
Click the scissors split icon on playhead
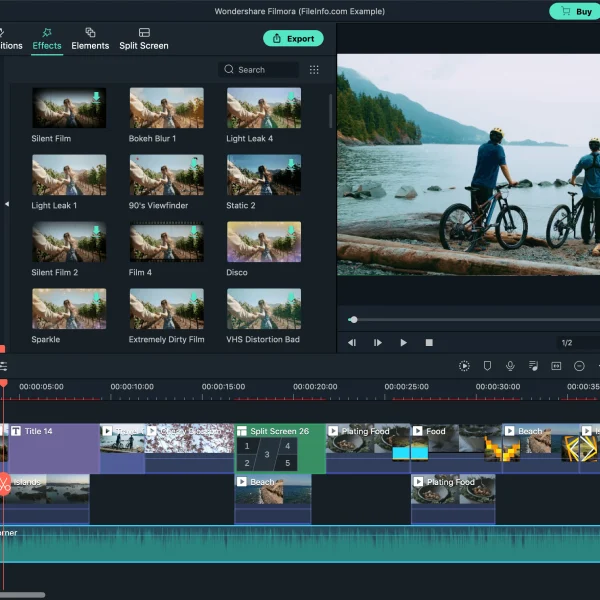4,484
